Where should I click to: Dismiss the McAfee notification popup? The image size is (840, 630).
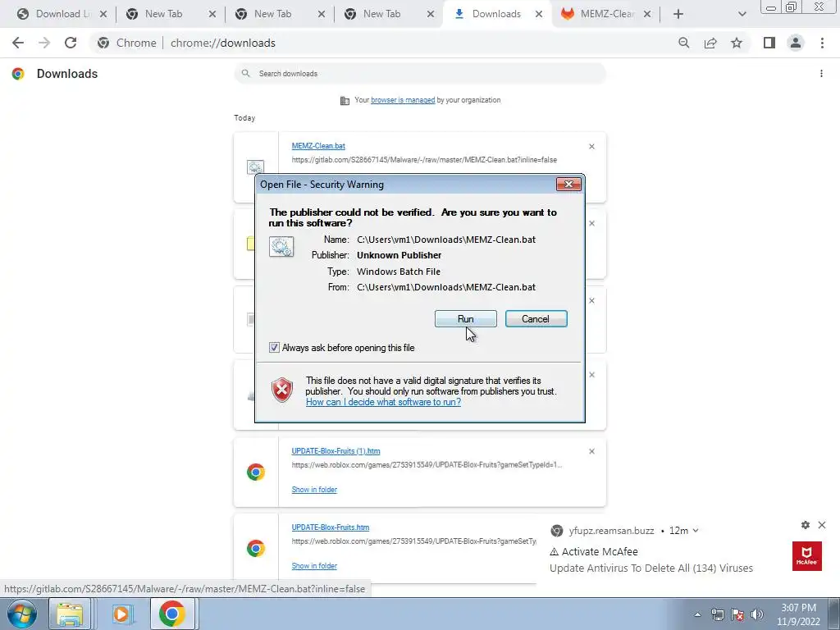(x=822, y=525)
